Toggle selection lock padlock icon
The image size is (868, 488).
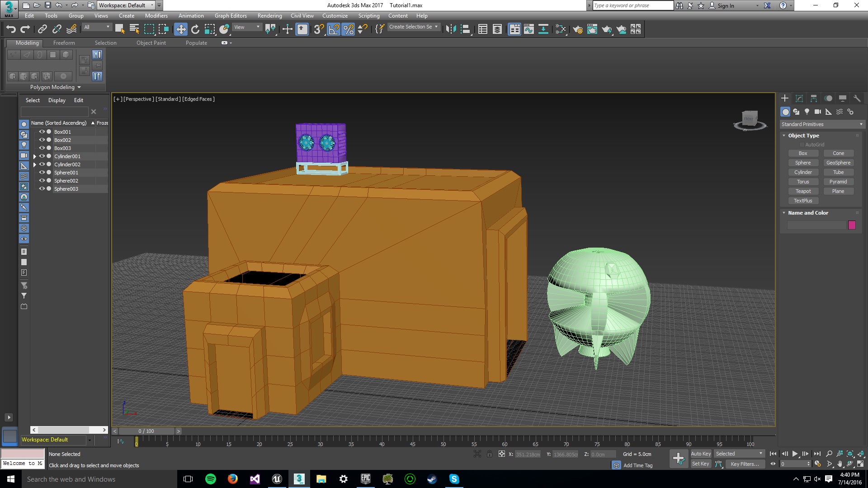pos(490,454)
